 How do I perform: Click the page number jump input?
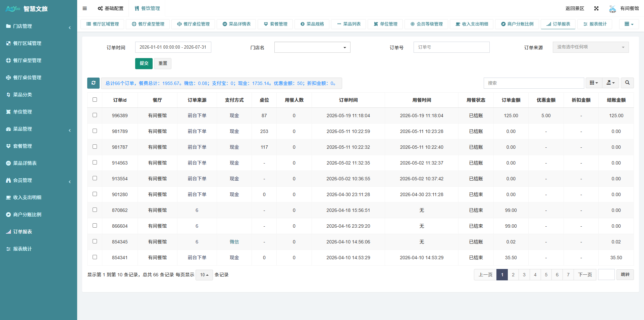pos(606,275)
